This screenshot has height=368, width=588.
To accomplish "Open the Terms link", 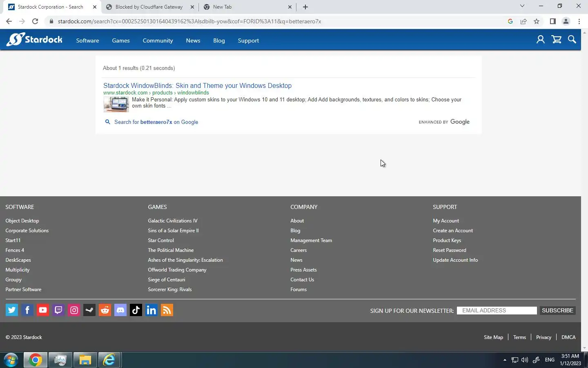I will (x=519, y=337).
